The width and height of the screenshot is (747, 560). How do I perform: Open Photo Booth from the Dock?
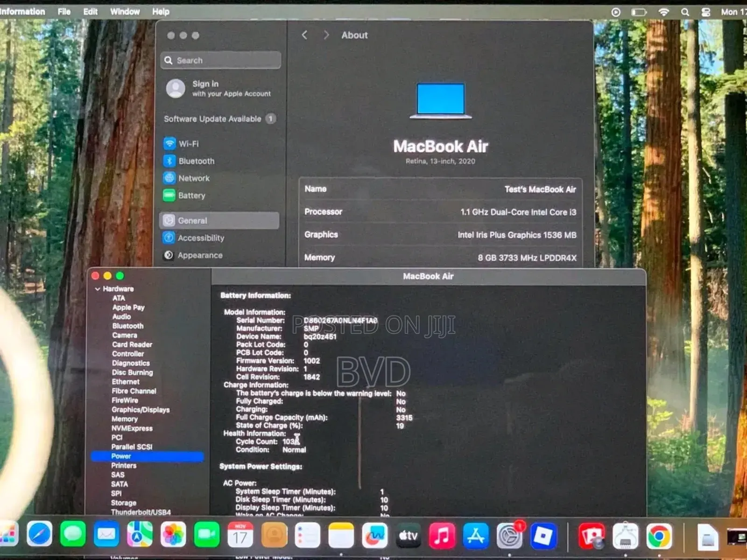coord(592,536)
